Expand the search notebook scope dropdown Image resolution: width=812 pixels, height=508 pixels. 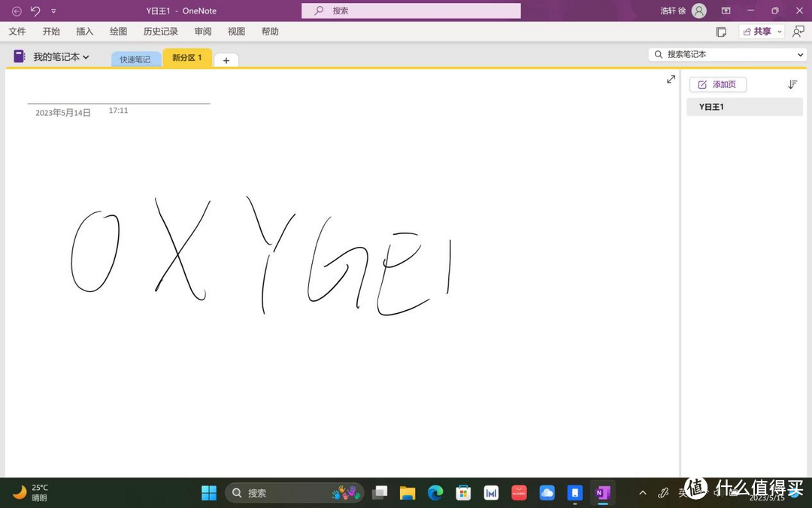pyautogui.click(x=800, y=55)
